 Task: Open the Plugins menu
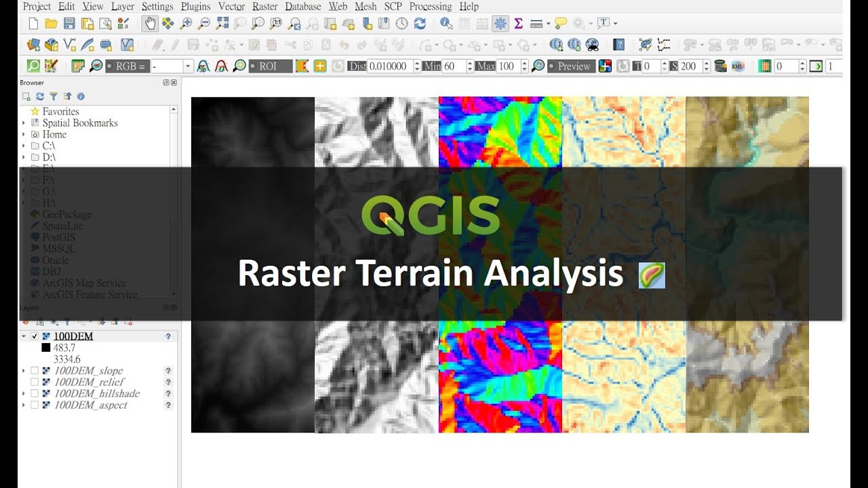click(196, 6)
